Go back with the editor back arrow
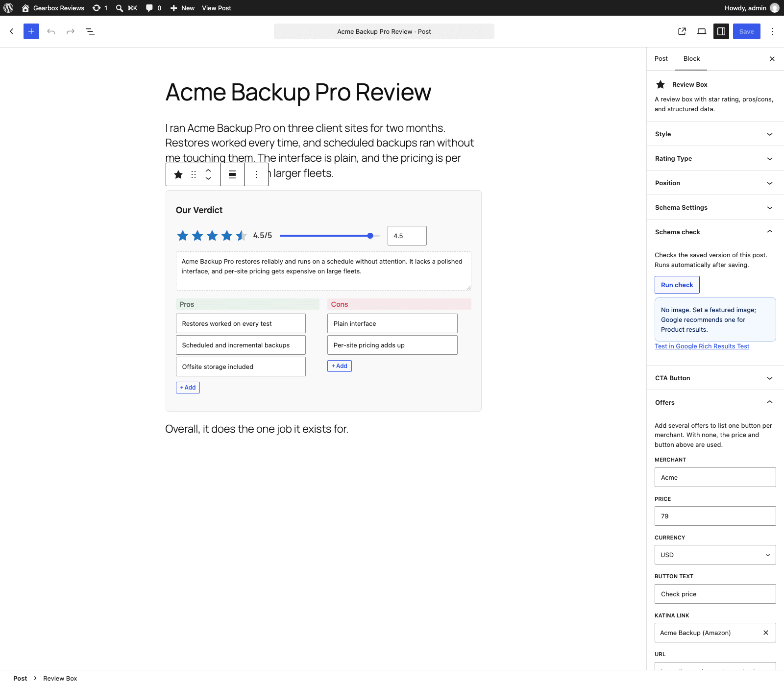The image size is (784, 686). pyautogui.click(x=12, y=31)
